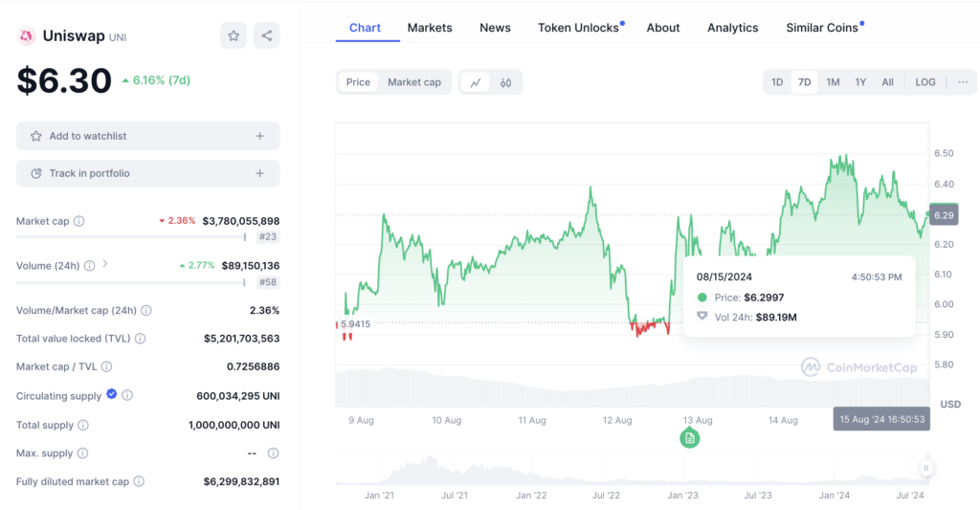This screenshot has width=980, height=510.
Task: Toggle the LOG scale option
Action: click(925, 82)
